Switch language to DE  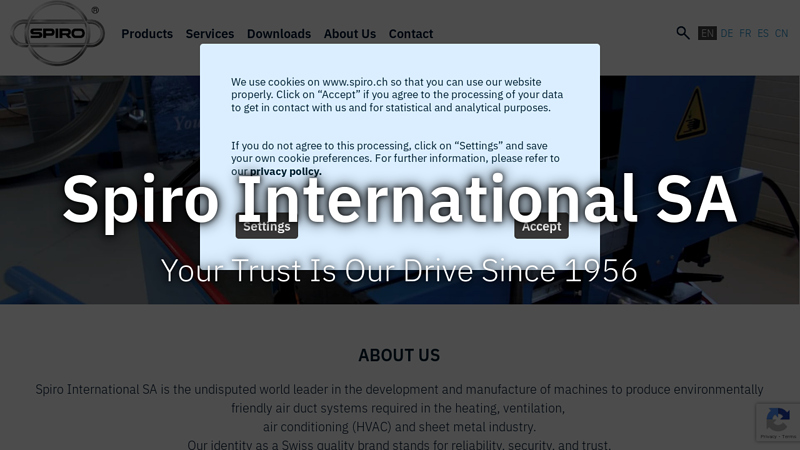pos(727,33)
